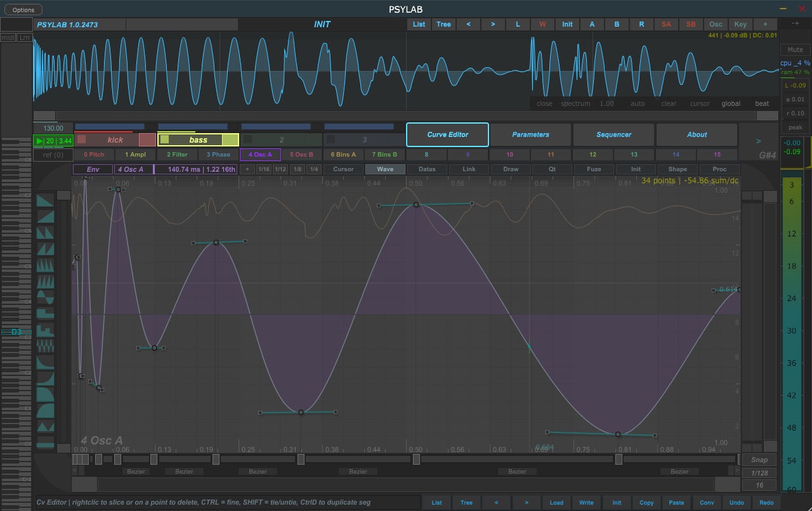
Task: Click the highlighted D3 piano key
Action: click(16, 332)
